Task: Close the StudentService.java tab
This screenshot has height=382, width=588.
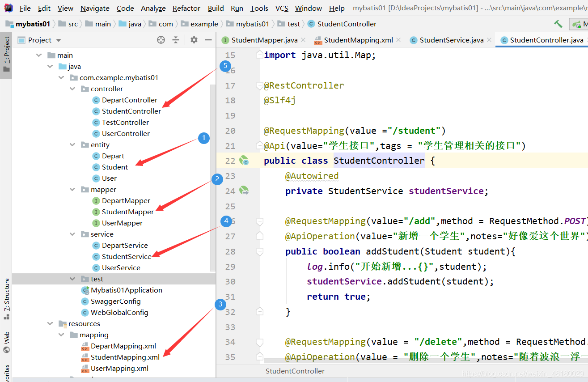Action: 489,40
